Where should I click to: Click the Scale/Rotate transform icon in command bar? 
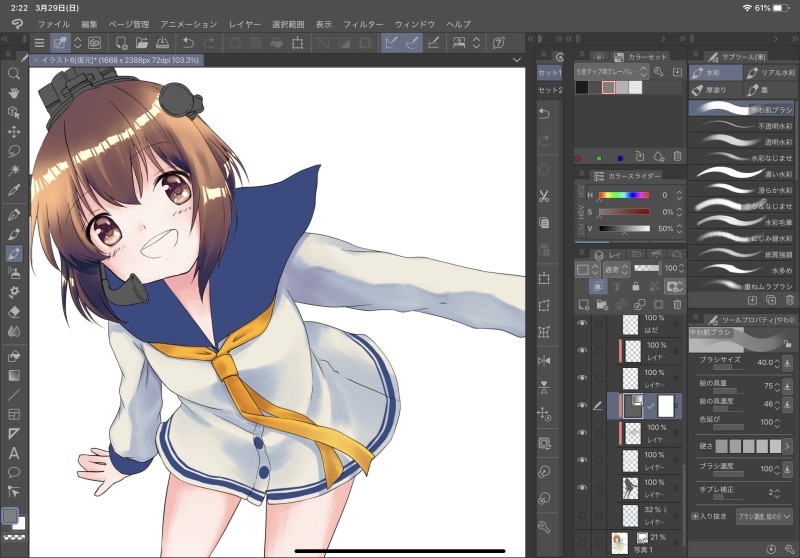297,43
